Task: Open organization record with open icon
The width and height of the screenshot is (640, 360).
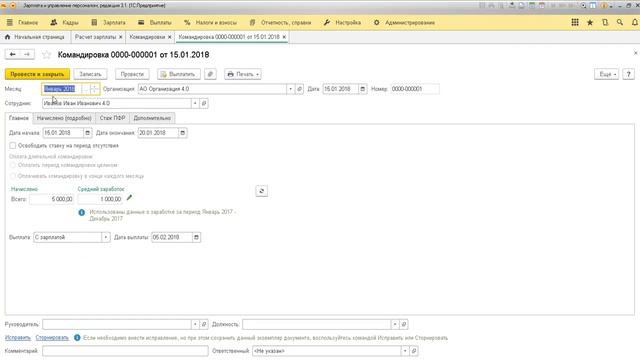Action: [x=299, y=89]
